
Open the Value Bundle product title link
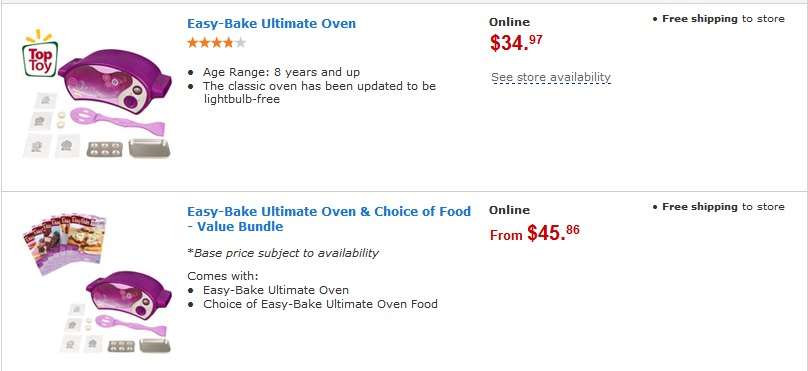tap(329, 219)
